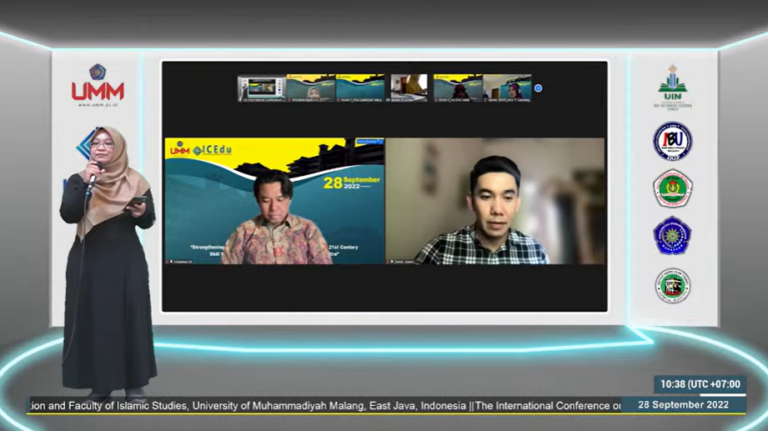This screenshot has width=768, height=431.
Task: Click the video of the man in batik shirt
Action: point(275,201)
